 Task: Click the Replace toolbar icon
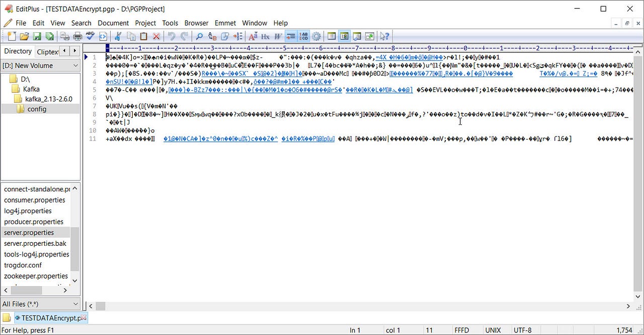pos(212,36)
